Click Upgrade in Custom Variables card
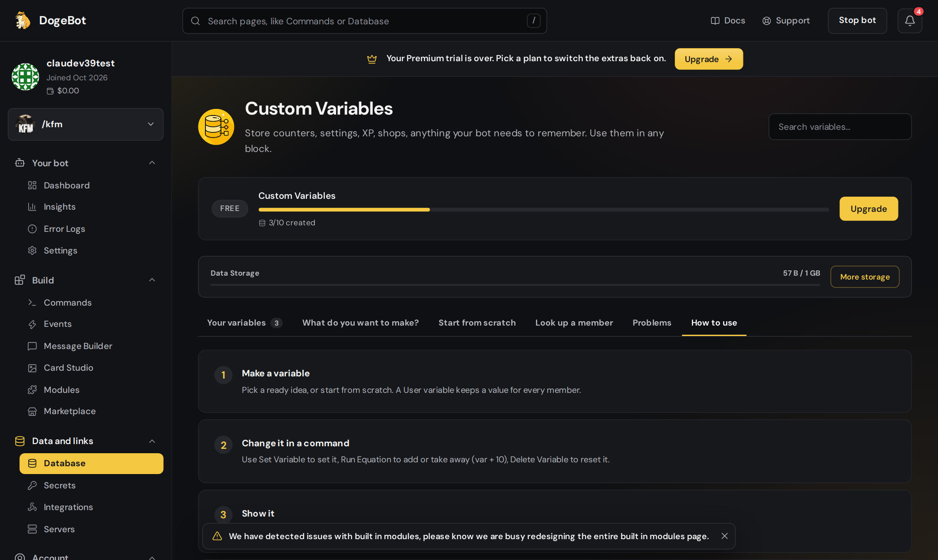 click(x=869, y=209)
